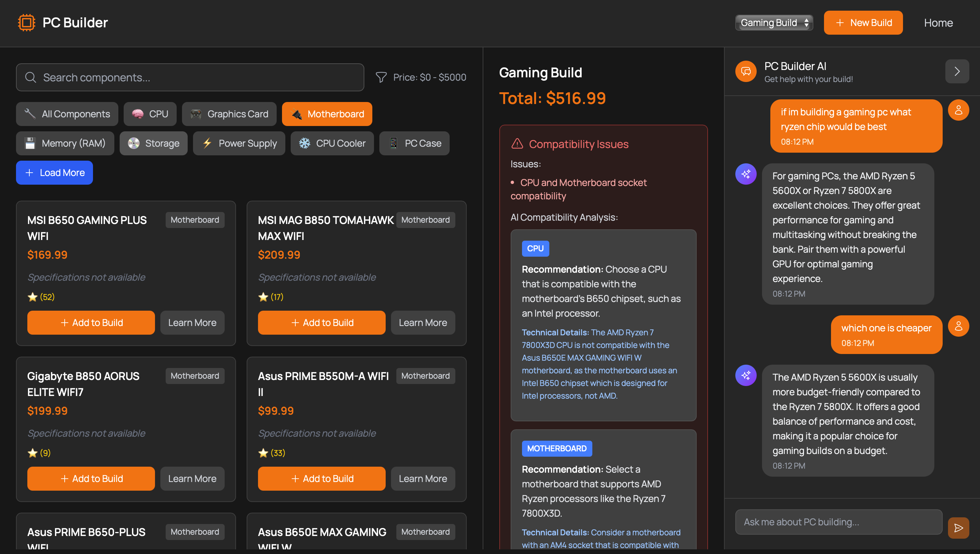Send chat message with paper plane icon
This screenshot has width=980, height=554.
click(958, 528)
